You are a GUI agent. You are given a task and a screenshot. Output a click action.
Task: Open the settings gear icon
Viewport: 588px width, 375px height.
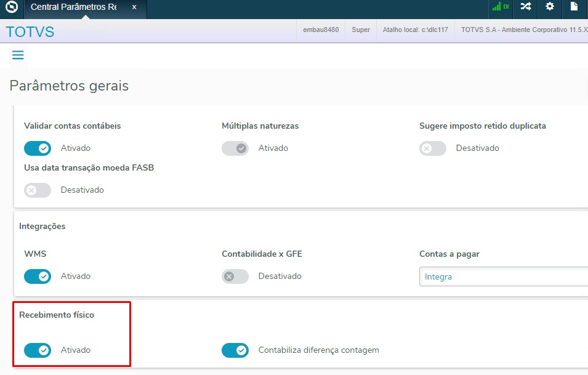click(x=550, y=6)
